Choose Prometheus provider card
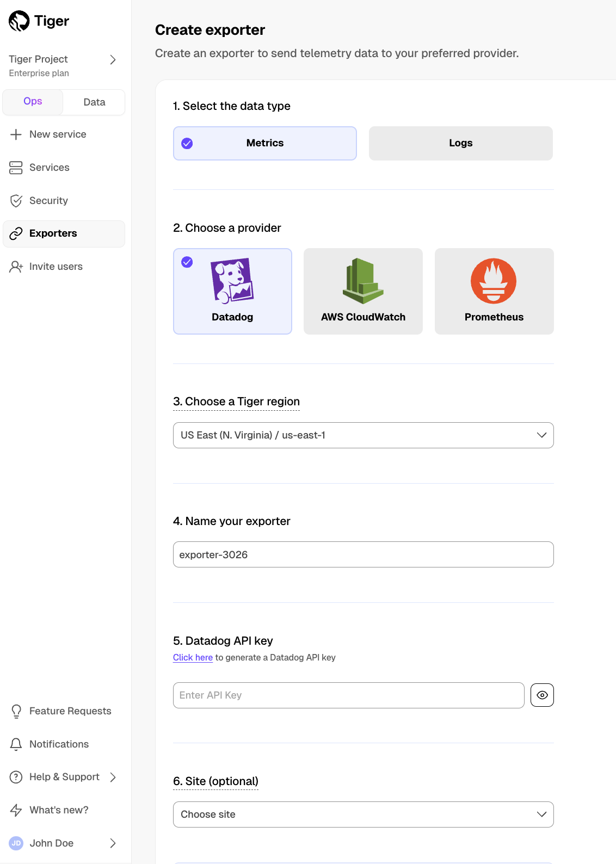Viewport: 616px width, 864px height. click(494, 292)
